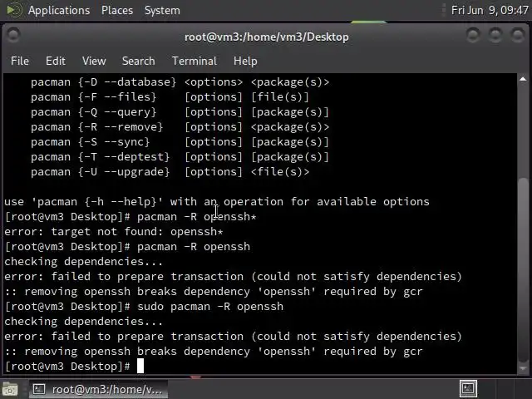Click the distro logo icon in top panel
This screenshot has width=532, height=399.
12,10
